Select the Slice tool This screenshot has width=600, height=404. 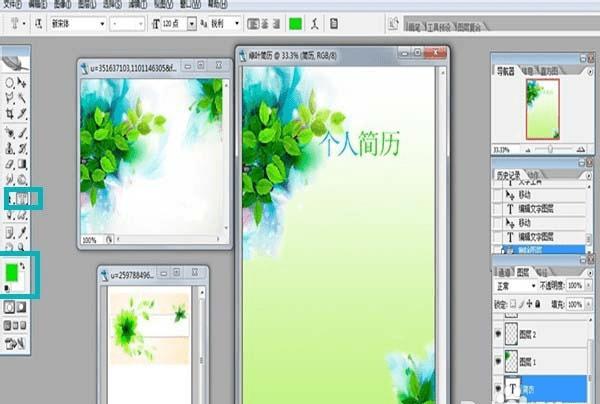pyautogui.click(x=22, y=113)
